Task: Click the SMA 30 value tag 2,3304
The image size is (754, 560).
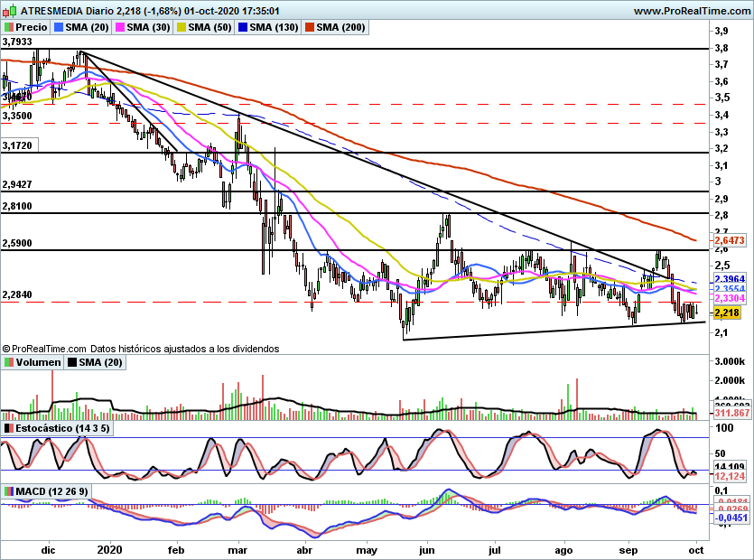Action: coord(730,298)
